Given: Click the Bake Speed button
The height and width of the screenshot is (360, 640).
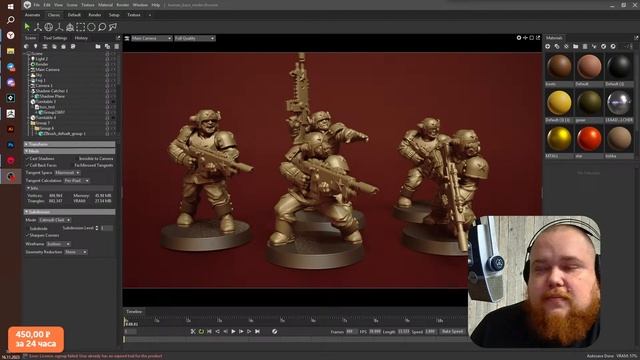Looking at the screenshot, I should coord(452,331).
